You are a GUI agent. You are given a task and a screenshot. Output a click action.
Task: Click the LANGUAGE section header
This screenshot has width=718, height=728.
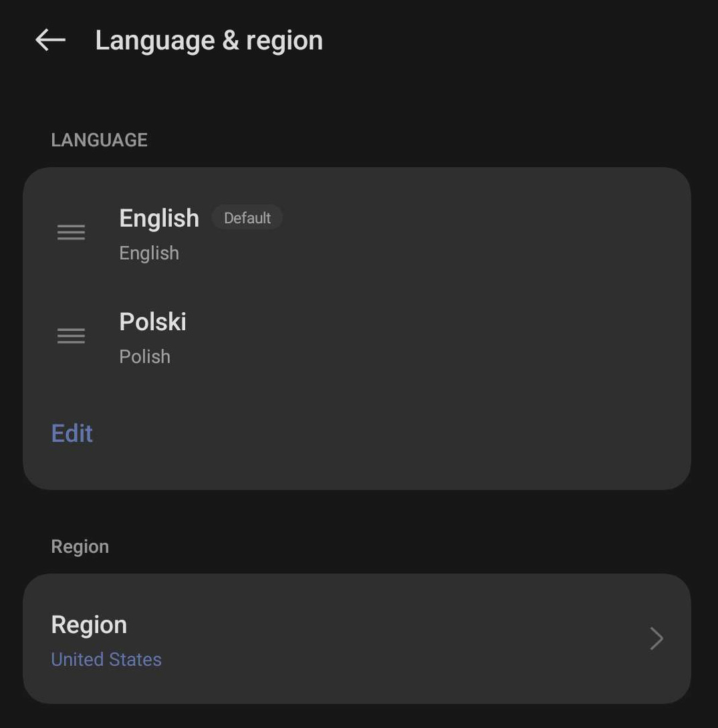99,140
